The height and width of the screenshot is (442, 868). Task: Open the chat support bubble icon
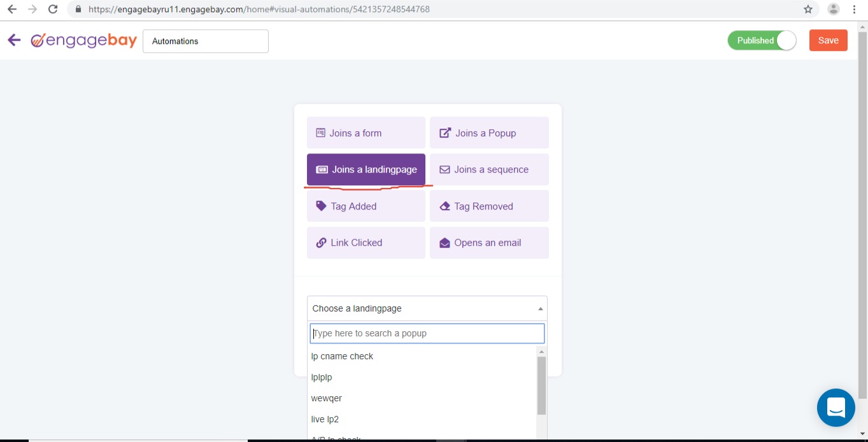coord(836,408)
